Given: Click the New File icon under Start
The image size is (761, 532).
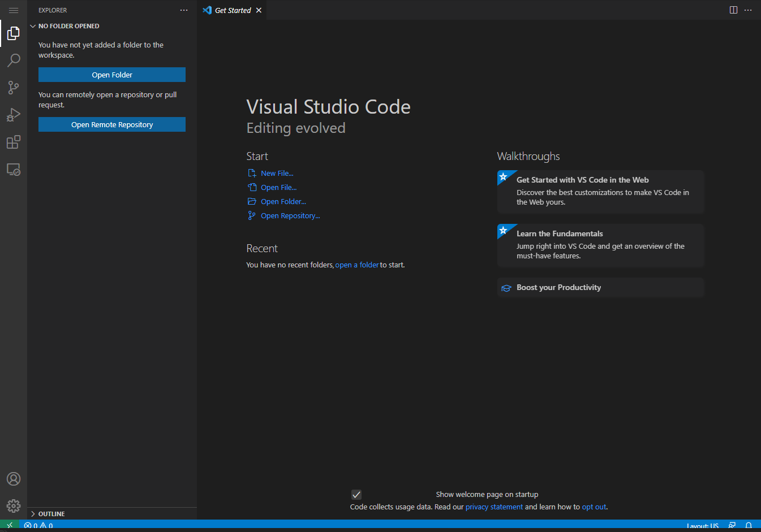Looking at the screenshot, I should click(x=252, y=173).
